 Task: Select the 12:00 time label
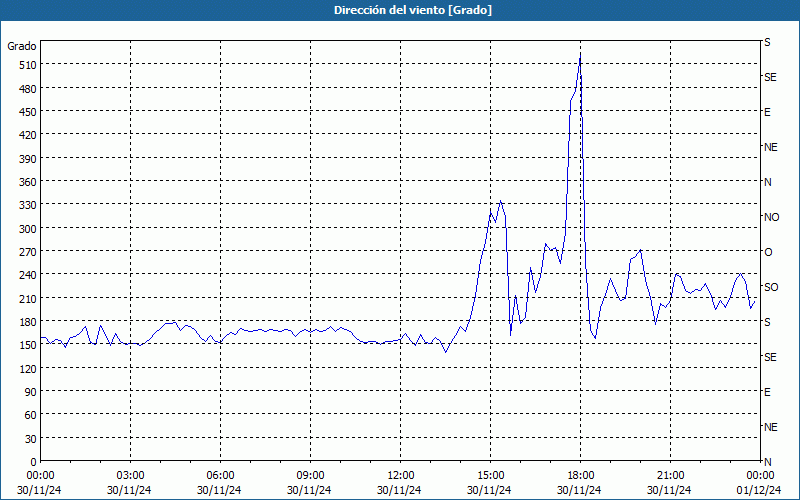[401, 476]
